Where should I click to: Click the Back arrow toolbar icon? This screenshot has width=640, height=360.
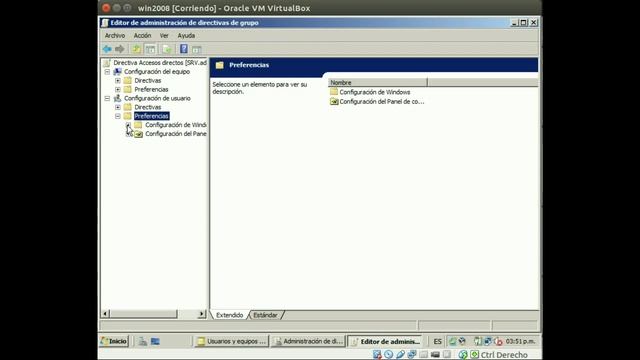(x=107, y=49)
